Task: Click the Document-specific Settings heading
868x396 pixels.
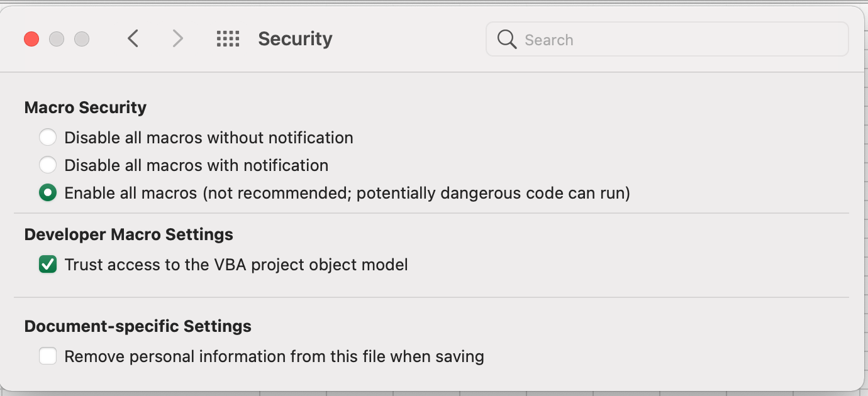Action: tap(138, 326)
